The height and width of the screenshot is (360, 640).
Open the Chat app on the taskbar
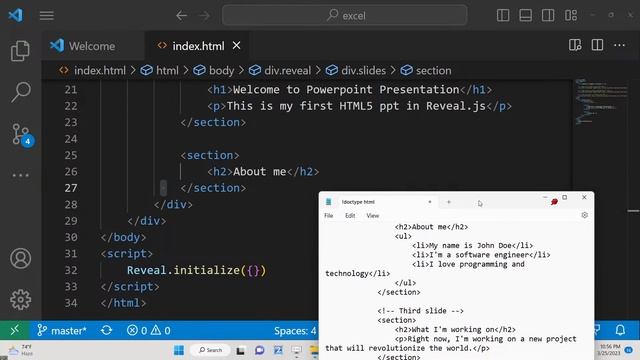[x=259, y=350]
